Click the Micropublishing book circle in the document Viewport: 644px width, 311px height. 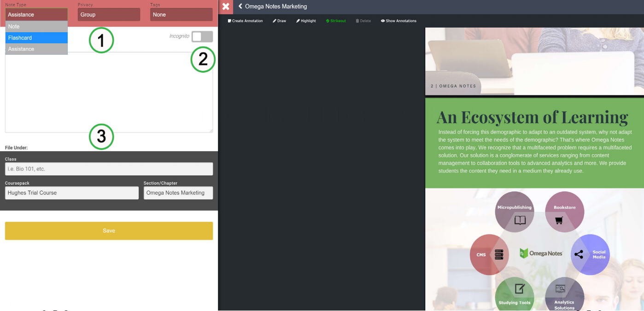pos(515,212)
